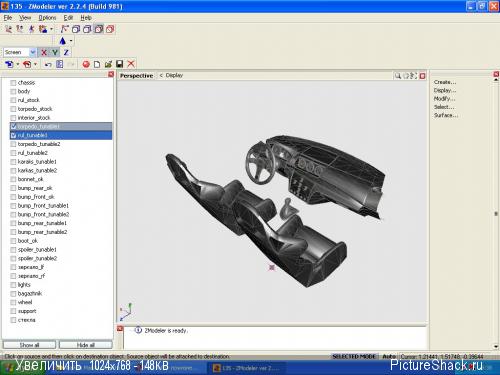Screen dimensions: 500x375
Task: Close the message log panel via red icon
Action: click(120, 329)
